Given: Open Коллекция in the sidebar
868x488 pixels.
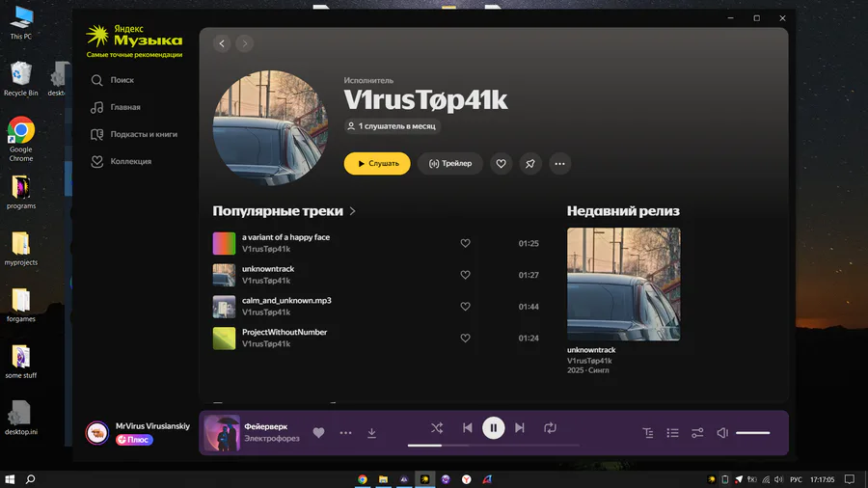Looking at the screenshot, I should [121, 162].
